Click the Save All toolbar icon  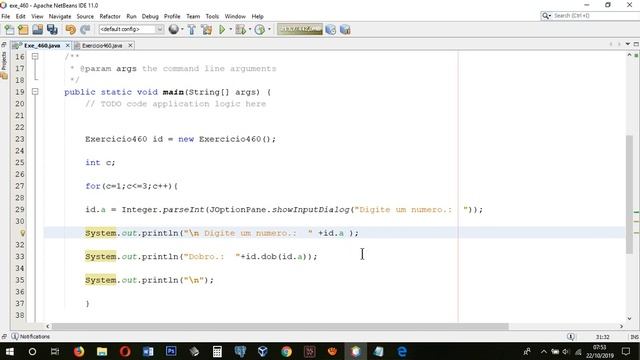click(x=52, y=29)
